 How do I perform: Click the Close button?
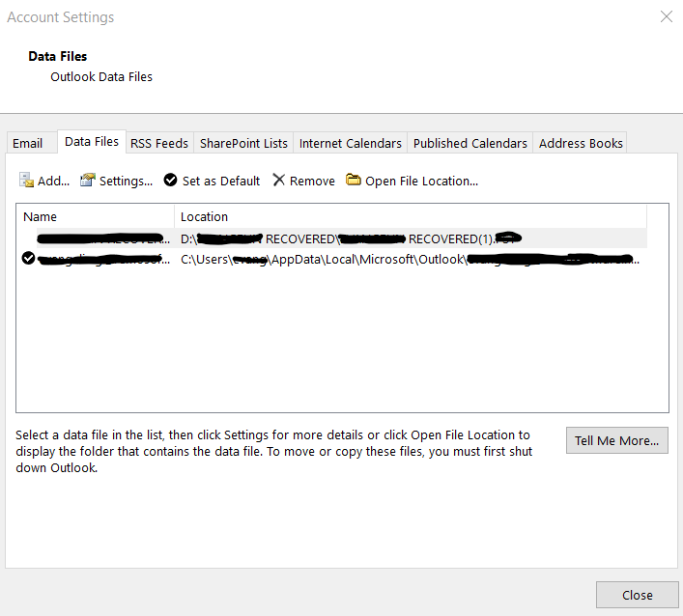click(638, 595)
